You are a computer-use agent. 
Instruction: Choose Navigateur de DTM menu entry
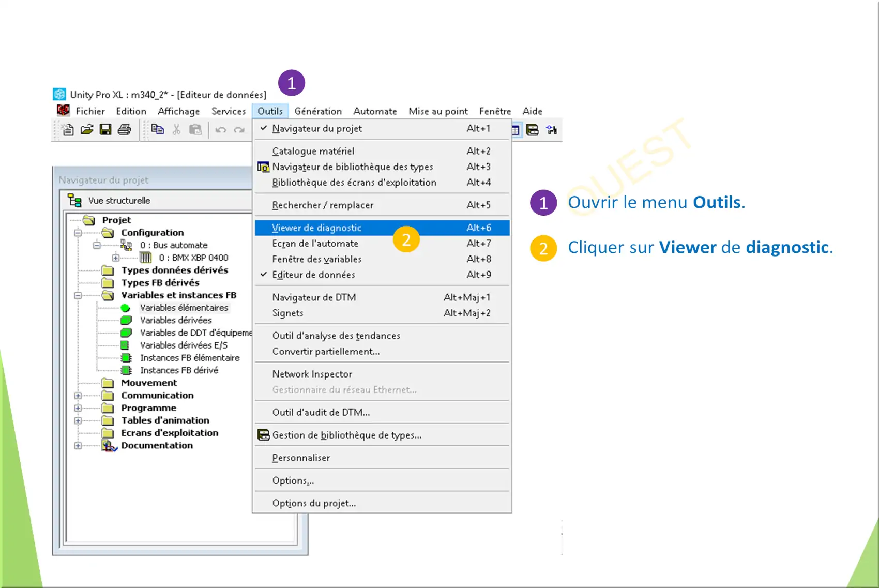click(x=382, y=297)
